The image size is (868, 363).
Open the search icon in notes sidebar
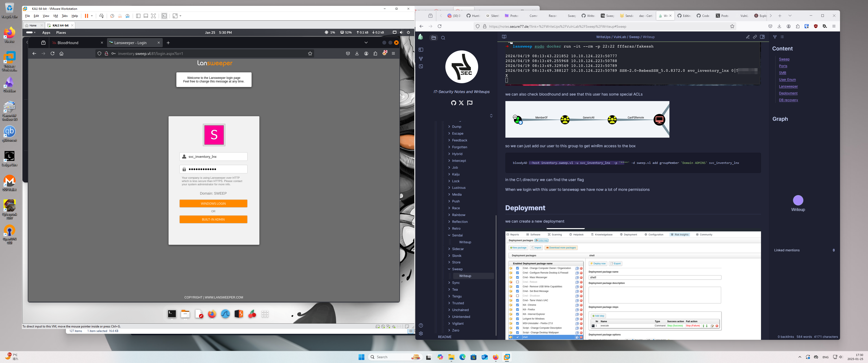pos(443,38)
